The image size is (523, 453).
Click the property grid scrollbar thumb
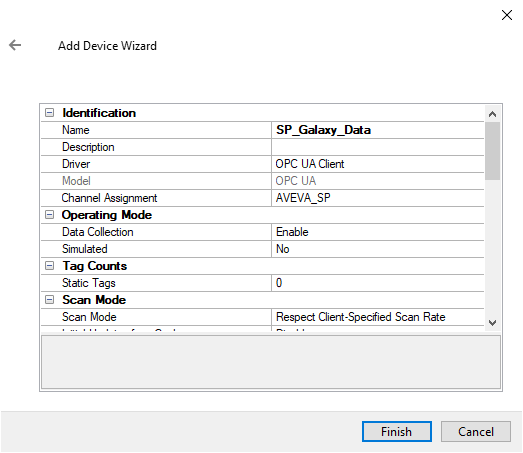point(492,151)
